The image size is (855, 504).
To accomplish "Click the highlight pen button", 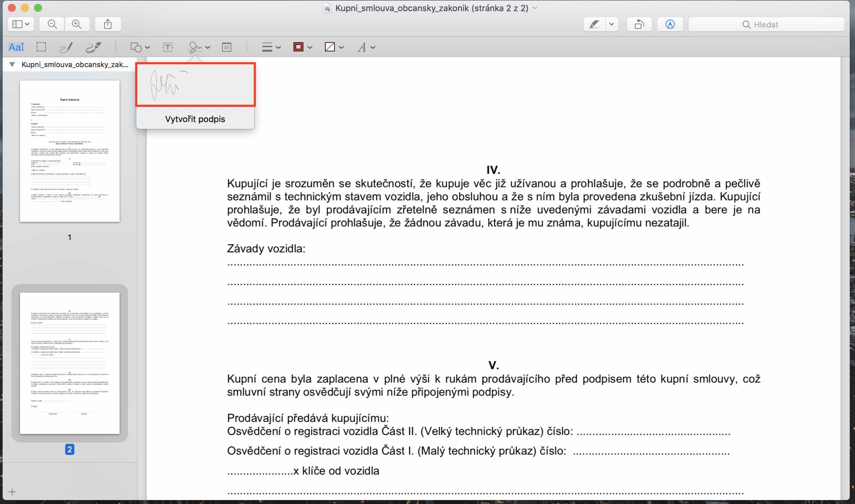I will point(594,24).
